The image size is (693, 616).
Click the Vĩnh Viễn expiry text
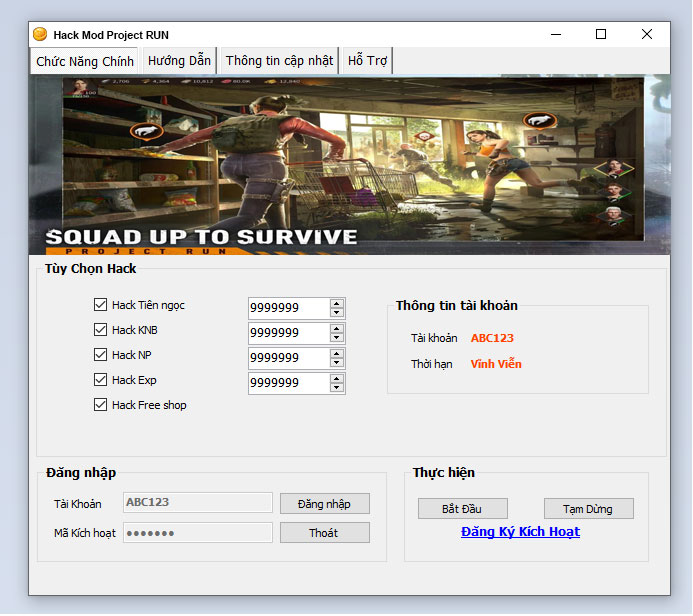pos(496,364)
